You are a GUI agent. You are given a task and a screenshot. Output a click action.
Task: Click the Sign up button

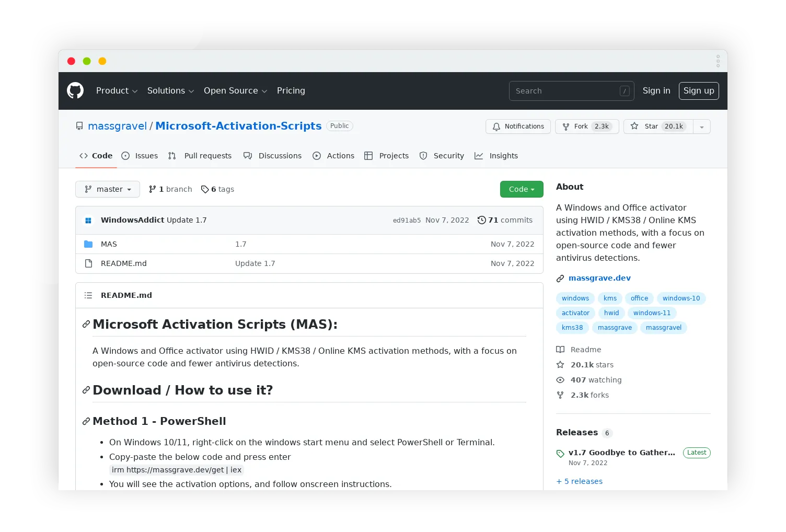point(699,90)
